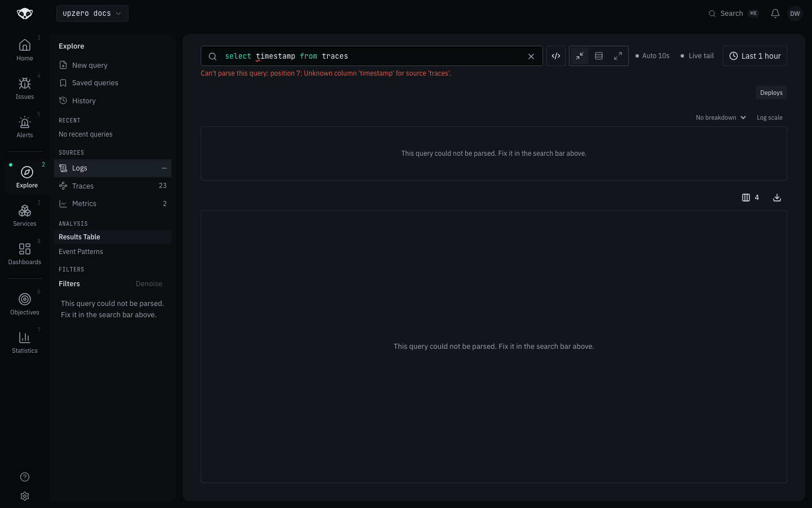Toggle Live tail mode

click(698, 56)
